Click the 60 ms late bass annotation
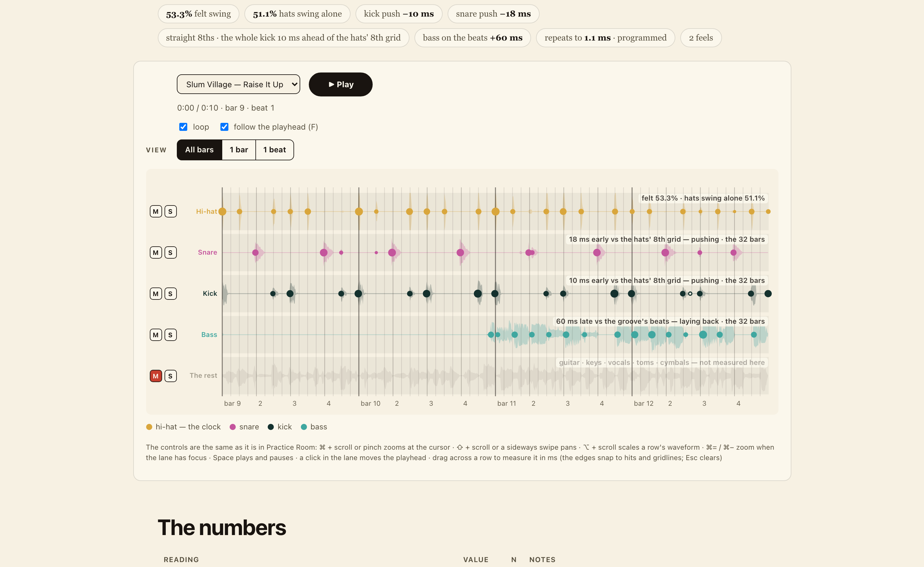This screenshot has width=924, height=567. 660,322
